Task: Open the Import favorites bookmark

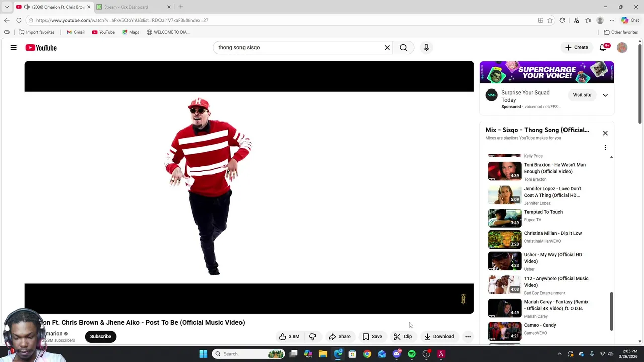Action: tap(36, 32)
